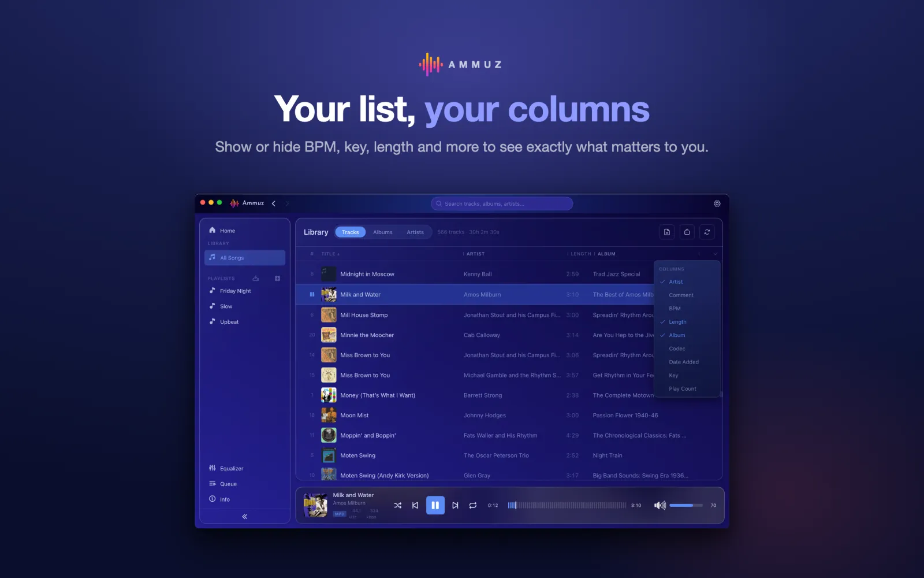Uncheck the Album column
The width and height of the screenshot is (924, 578).
coord(687,335)
